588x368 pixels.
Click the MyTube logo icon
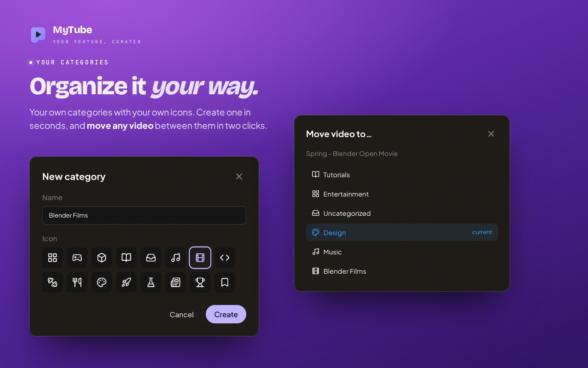tap(38, 35)
